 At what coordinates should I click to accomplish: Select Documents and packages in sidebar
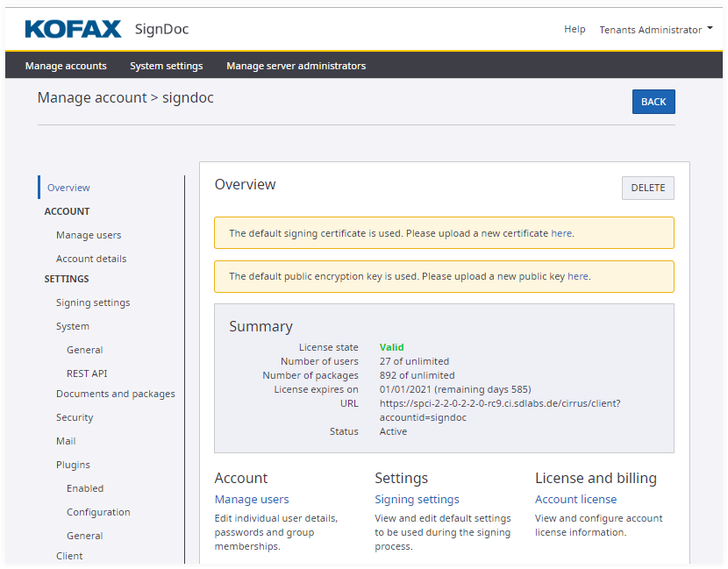pos(116,394)
